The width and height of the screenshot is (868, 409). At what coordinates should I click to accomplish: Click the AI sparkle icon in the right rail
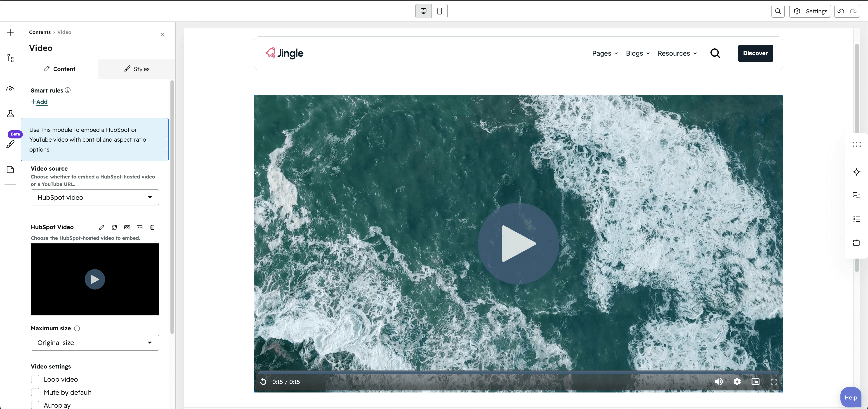click(856, 172)
